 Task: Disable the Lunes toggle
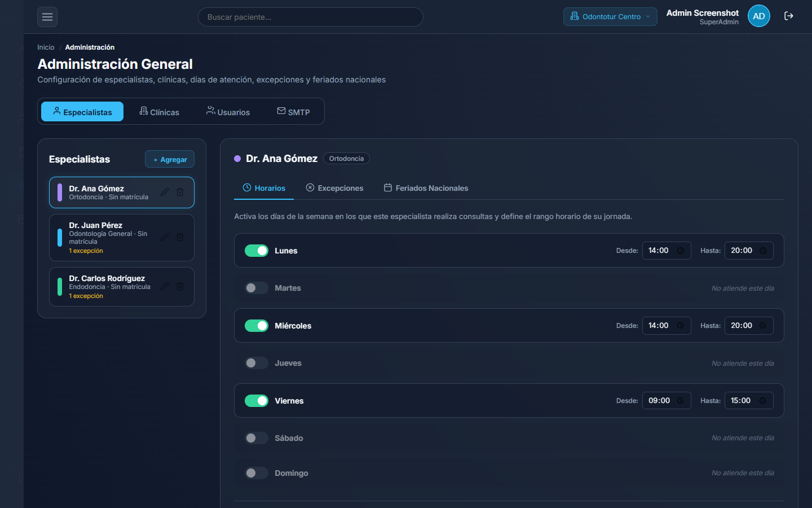tap(257, 251)
